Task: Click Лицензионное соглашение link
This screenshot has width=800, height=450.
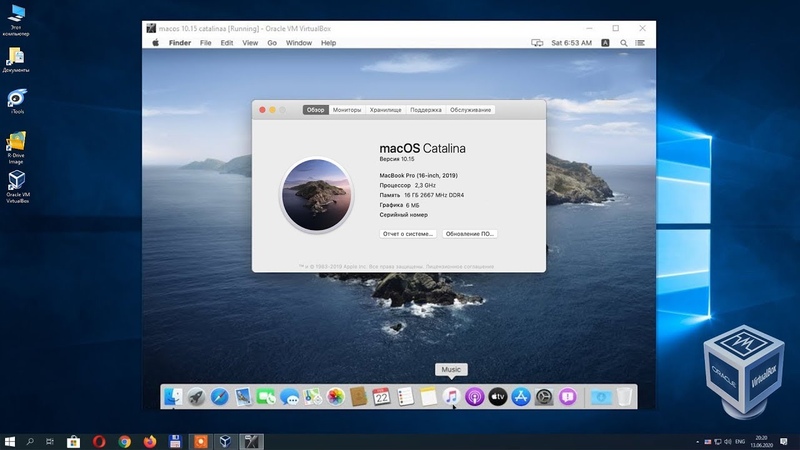Action: click(x=460, y=266)
